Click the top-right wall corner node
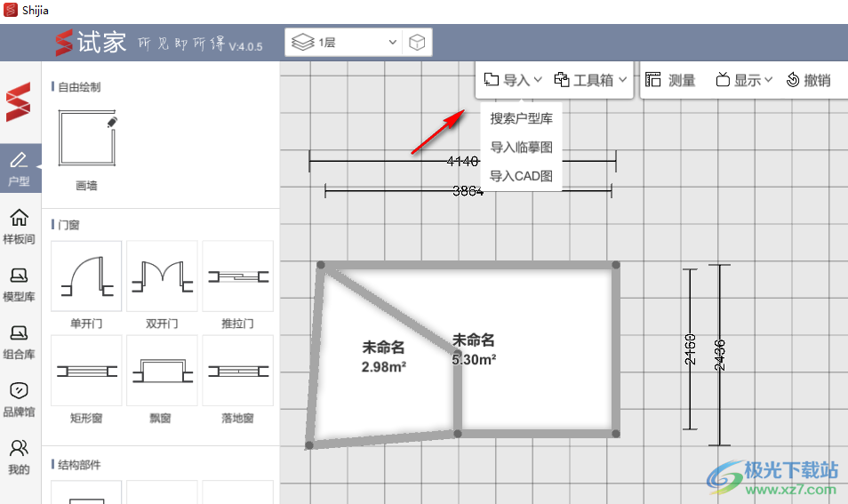Image resolution: width=848 pixels, height=504 pixels. pos(615,265)
